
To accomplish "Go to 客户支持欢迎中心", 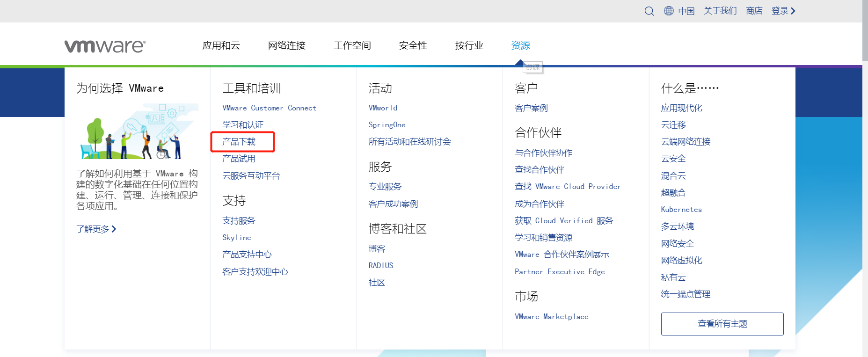I will coord(255,272).
